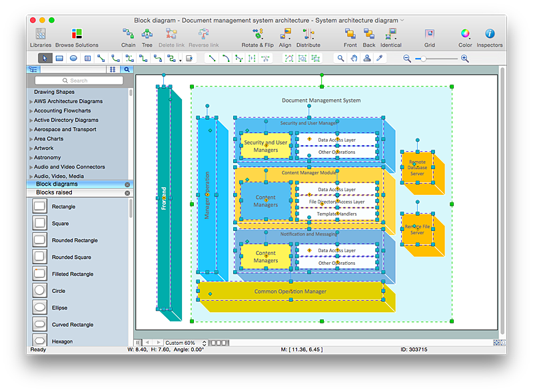Open Browse Solutions
This screenshot has height=392, width=533.
(x=77, y=38)
